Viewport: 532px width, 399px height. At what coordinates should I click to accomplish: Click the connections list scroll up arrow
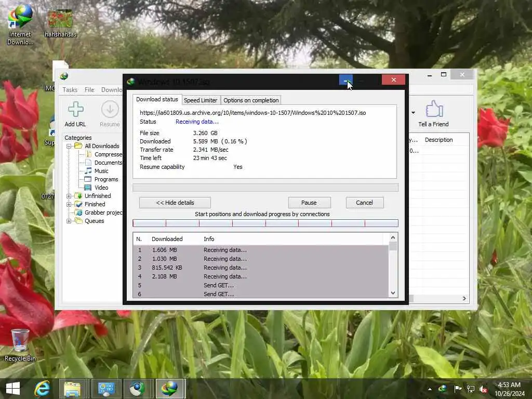click(393, 237)
